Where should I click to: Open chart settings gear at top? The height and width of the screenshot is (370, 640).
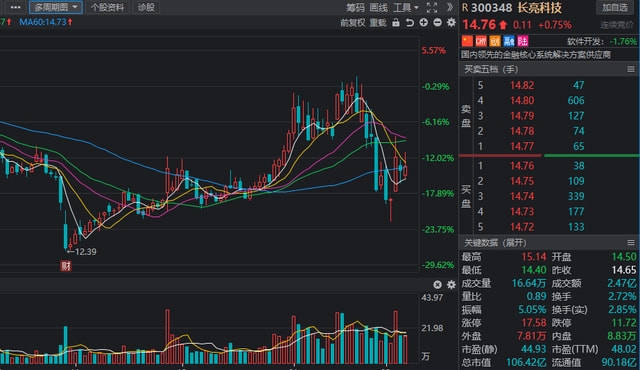451,23
